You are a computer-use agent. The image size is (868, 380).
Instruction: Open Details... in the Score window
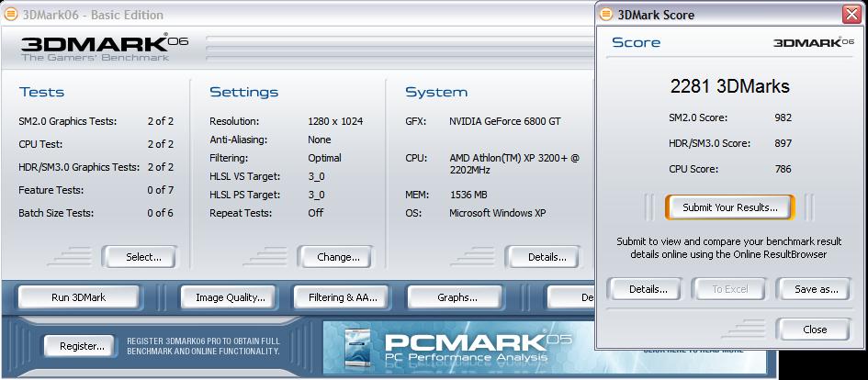click(x=648, y=289)
